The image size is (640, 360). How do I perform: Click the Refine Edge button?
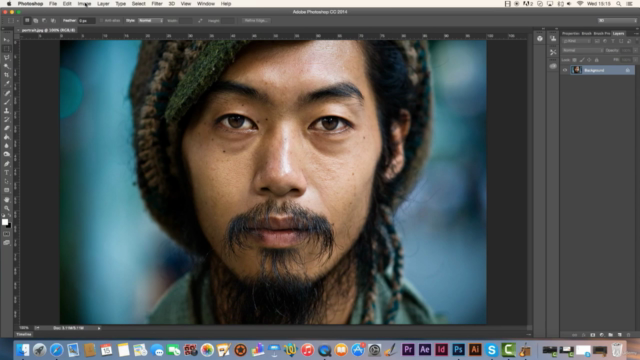255,20
